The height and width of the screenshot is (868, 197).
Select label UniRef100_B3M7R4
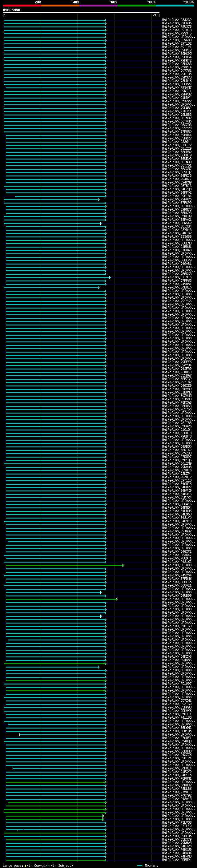coord(177,497)
